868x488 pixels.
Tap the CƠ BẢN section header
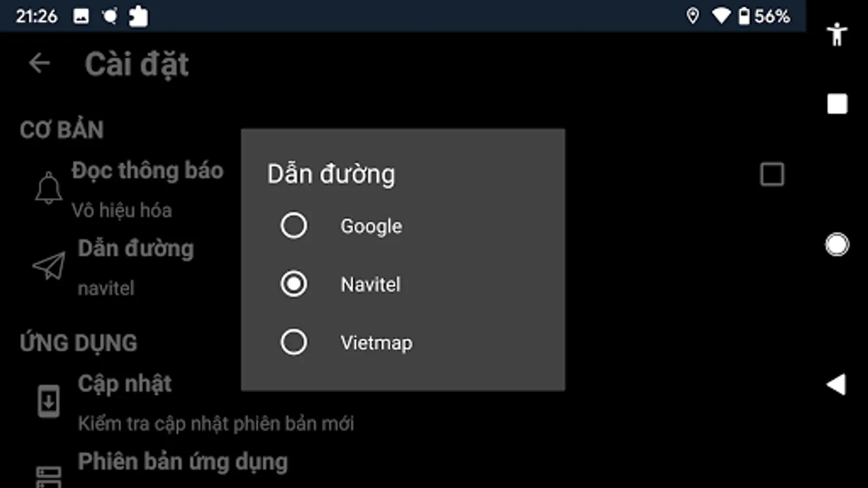coord(62,130)
